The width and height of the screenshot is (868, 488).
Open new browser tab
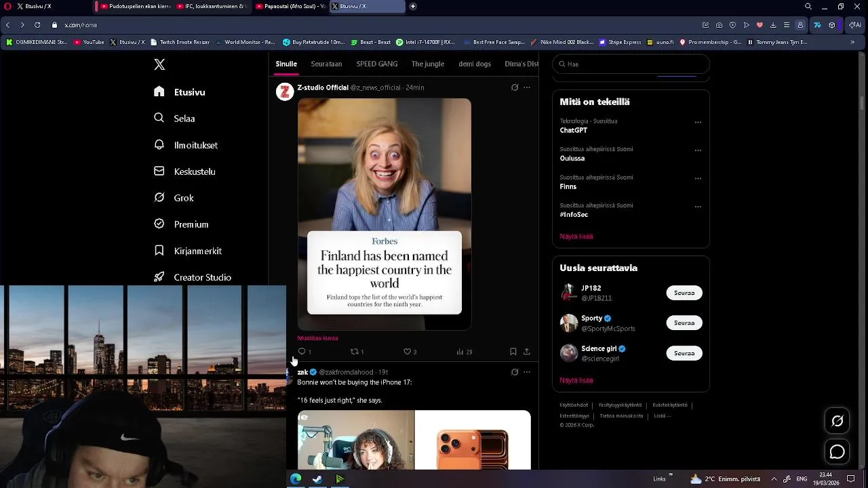(x=413, y=6)
